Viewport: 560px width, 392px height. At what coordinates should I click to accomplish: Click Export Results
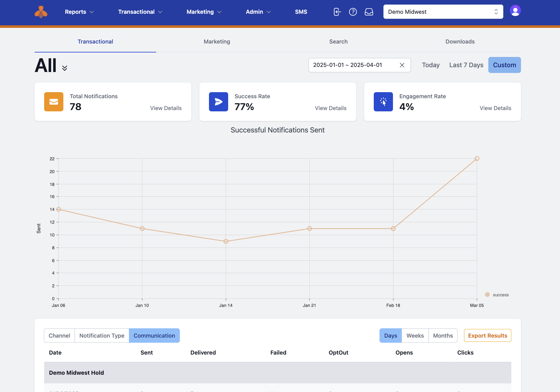[x=487, y=335]
